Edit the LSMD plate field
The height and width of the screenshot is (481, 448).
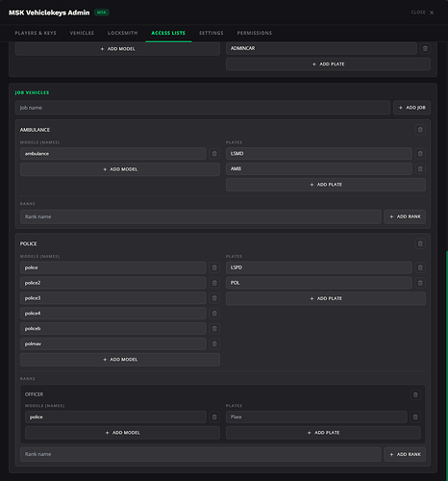319,154
